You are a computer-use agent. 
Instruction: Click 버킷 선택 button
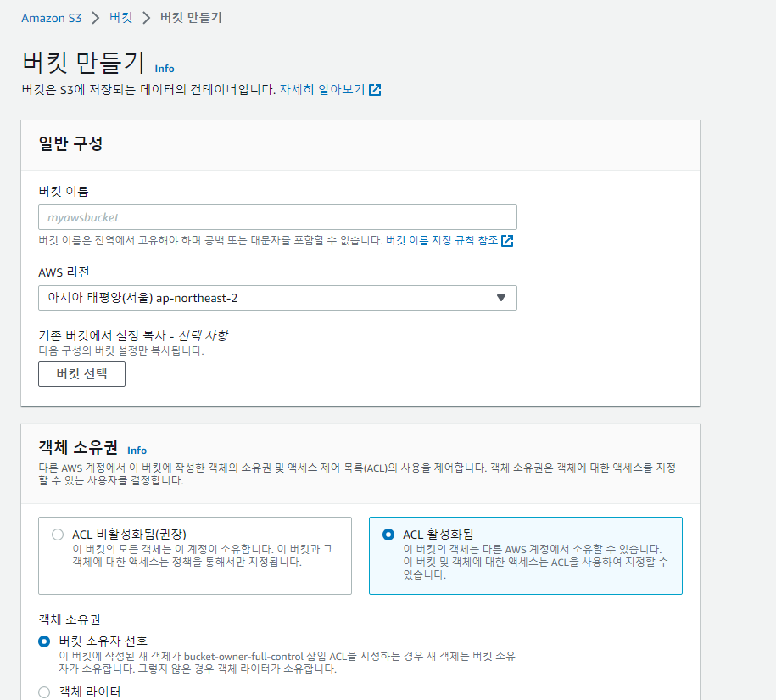[x=81, y=374]
